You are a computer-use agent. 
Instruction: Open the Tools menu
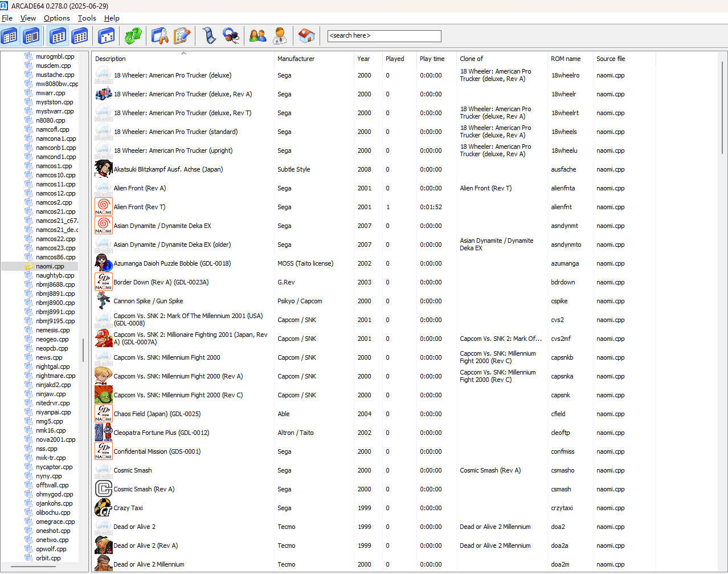pos(87,18)
